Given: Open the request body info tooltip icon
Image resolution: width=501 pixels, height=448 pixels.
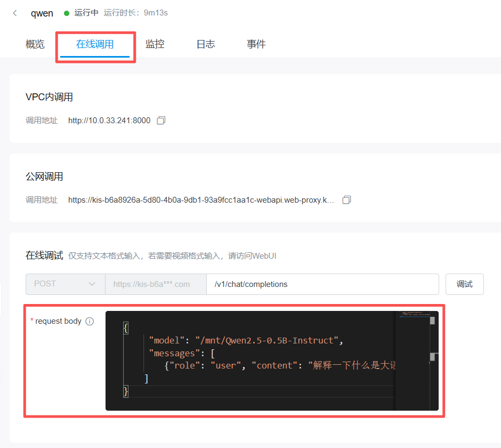Looking at the screenshot, I should pyautogui.click(x=90, y=322).
